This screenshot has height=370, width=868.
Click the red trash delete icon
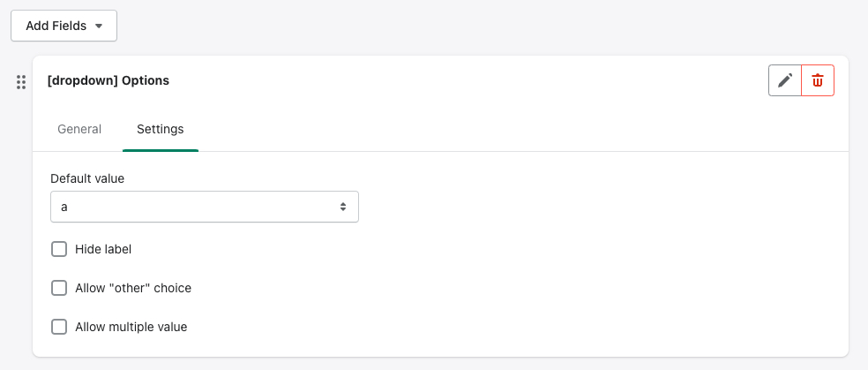tap(818, 80)
